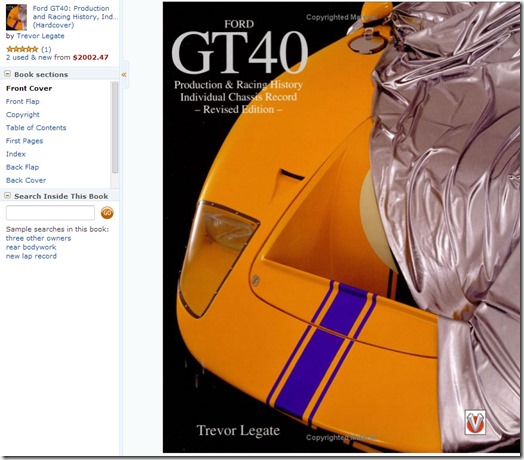Collapse the Book sections panel
The width and height of the screenshot is (524, 460).
tap(7, 74)
